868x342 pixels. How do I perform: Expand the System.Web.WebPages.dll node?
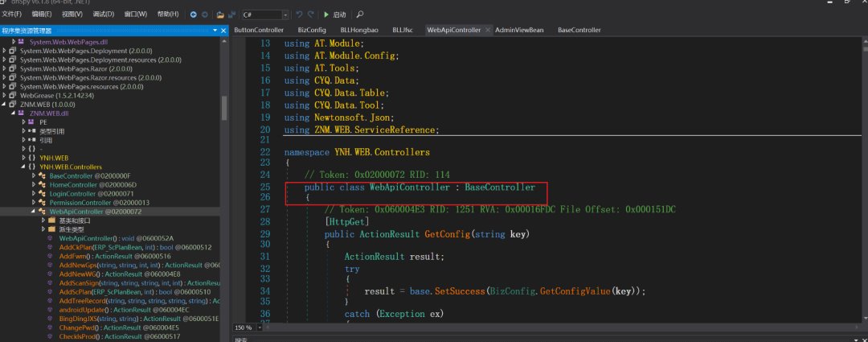14,42
